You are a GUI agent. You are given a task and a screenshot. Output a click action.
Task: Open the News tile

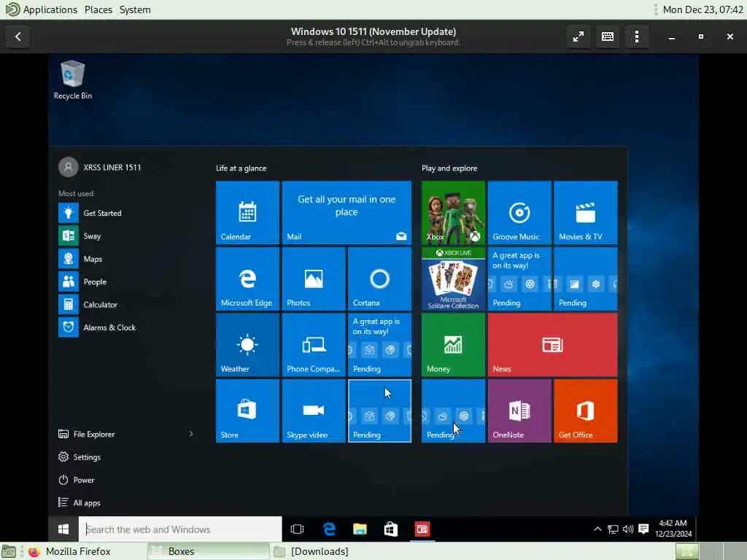pyautogui.click(x=553, y=345)
